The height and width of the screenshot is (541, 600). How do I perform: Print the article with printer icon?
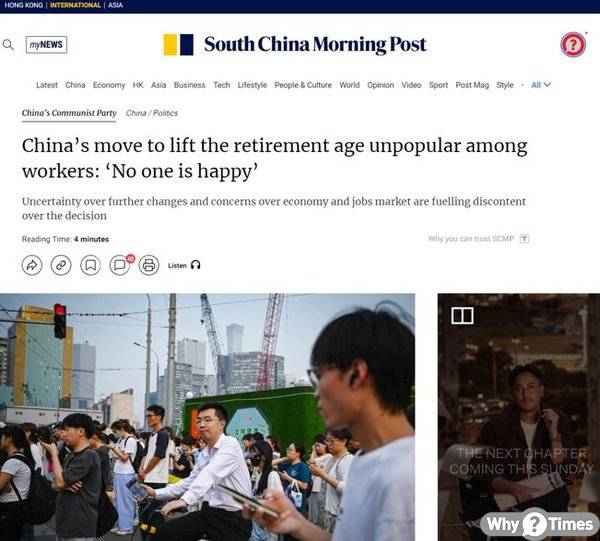(x=149, y=265)
